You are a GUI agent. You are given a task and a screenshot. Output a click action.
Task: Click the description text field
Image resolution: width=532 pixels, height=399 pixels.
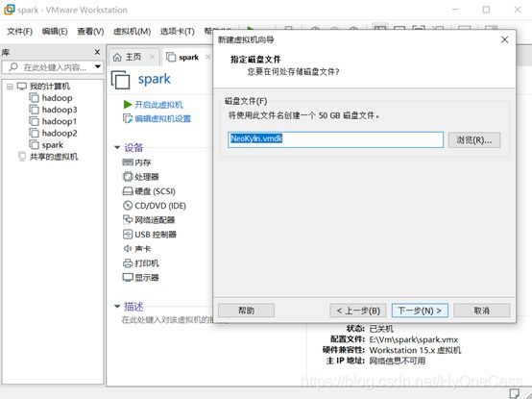pyautogui.click(x=168, y=319)
